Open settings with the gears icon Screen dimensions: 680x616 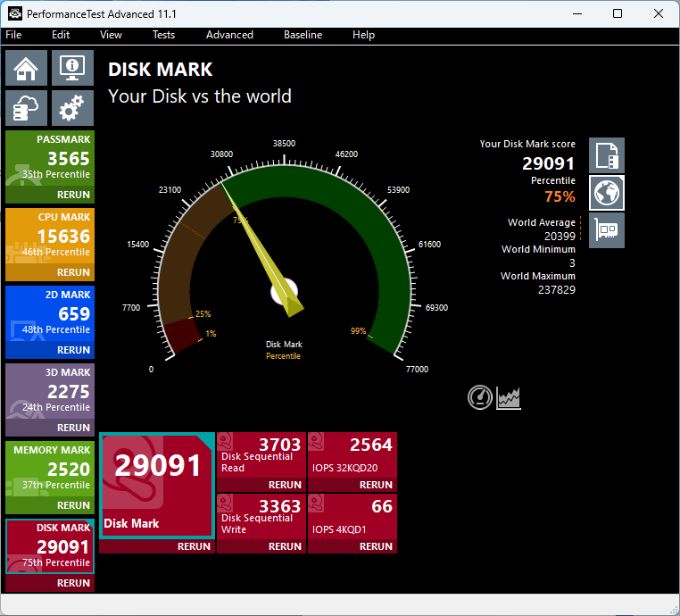point(72,109)
